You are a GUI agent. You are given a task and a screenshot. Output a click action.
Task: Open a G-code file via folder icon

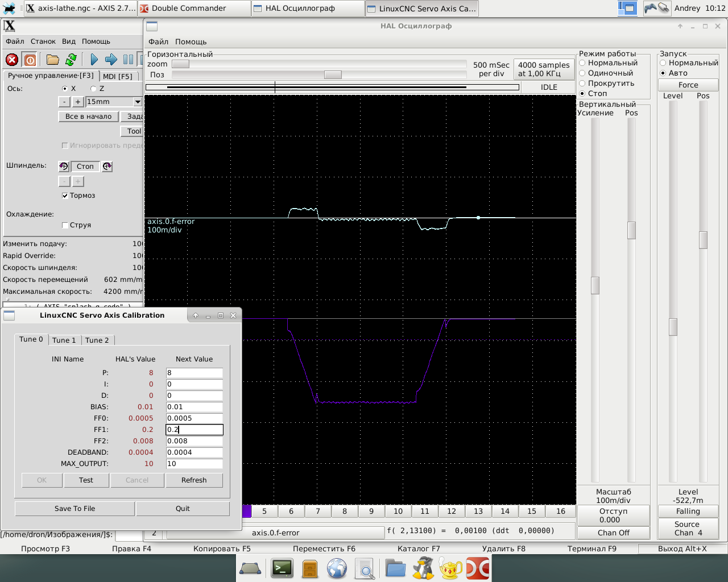[x=53, y=60]
